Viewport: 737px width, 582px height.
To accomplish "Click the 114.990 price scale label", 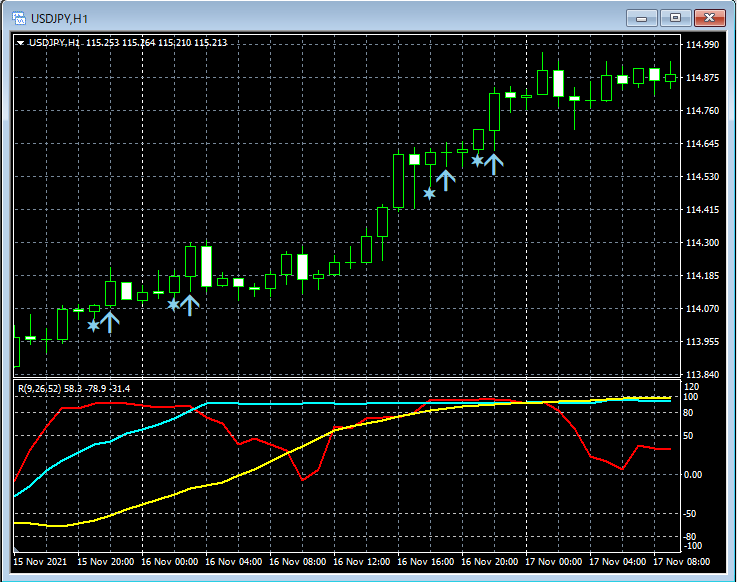I will point(702,45).
